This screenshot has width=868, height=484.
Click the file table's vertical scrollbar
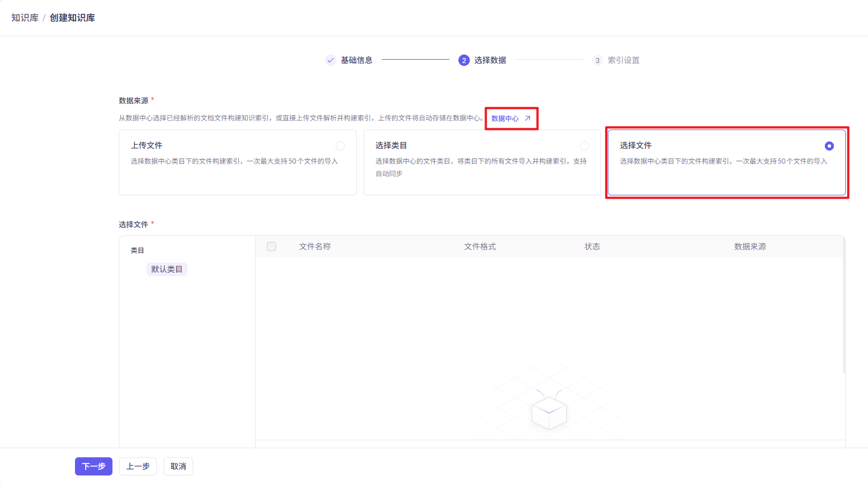(844, 307)
